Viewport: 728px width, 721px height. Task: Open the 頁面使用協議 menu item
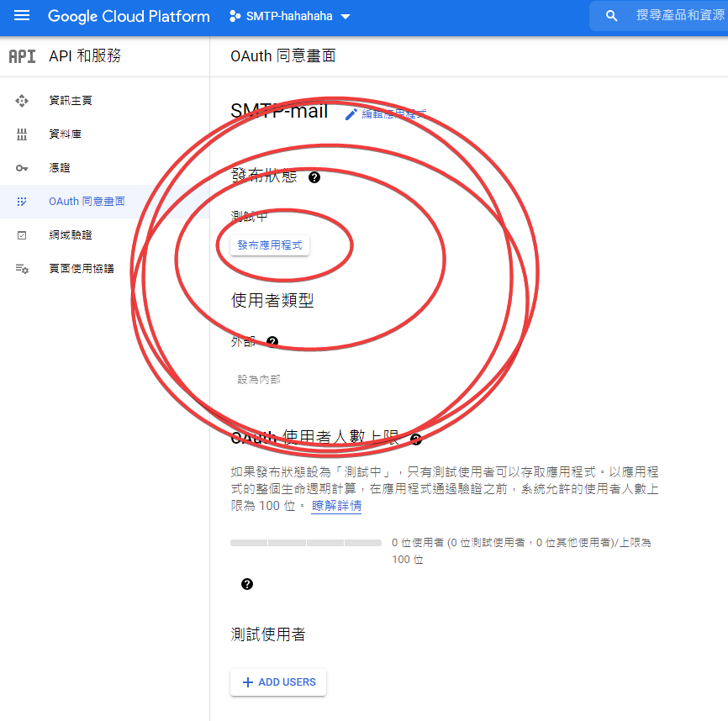coord(104,269)
